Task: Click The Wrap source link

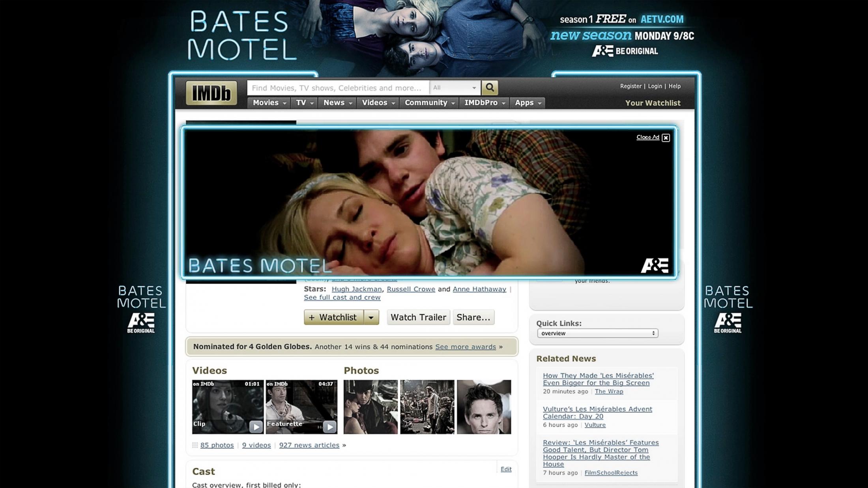Action: click(x=609, y=391)
